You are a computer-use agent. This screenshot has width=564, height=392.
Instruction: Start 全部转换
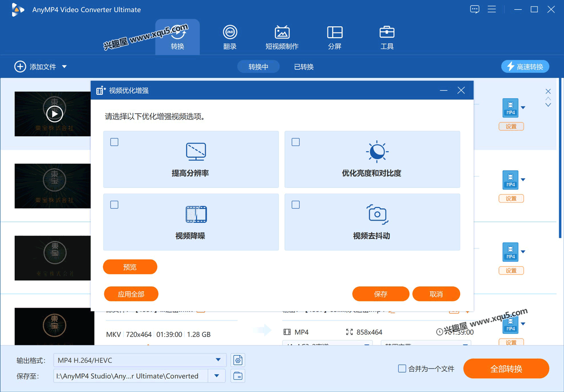pos(506,369)
